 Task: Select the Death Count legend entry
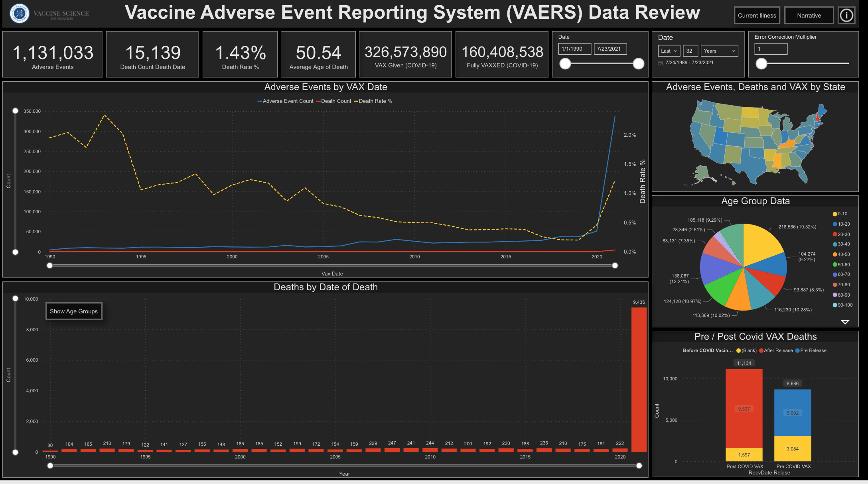coord(334,101)
